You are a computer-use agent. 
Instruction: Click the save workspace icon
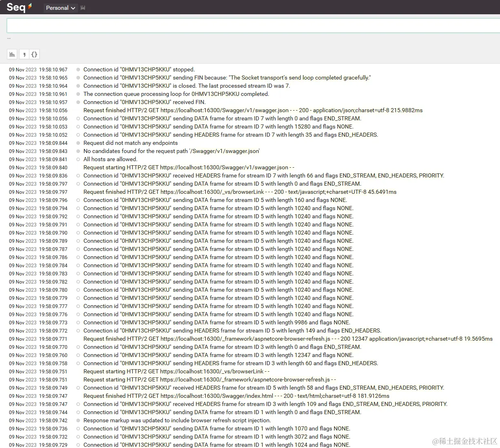click(x=83, y=8)
